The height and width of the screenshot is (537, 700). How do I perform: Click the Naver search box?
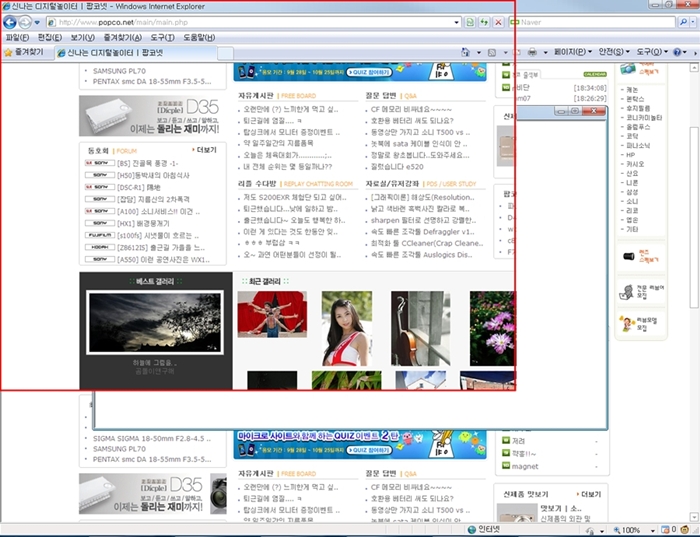point(592,22)
